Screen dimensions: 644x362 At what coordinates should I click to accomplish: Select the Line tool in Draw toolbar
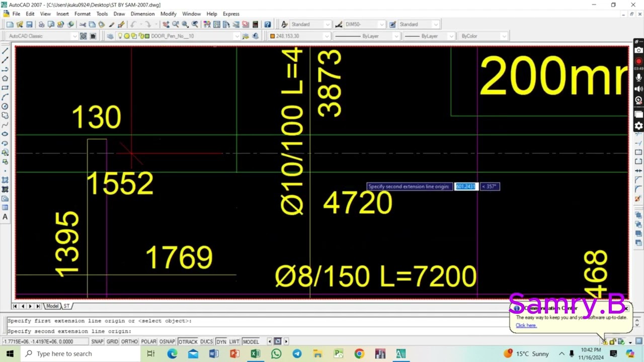coord(5,51)
